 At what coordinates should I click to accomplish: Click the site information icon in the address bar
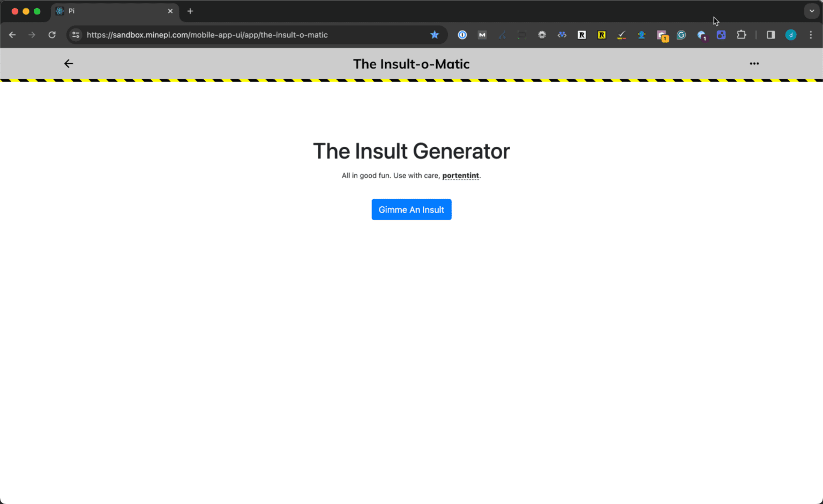[x=75, y=35]
